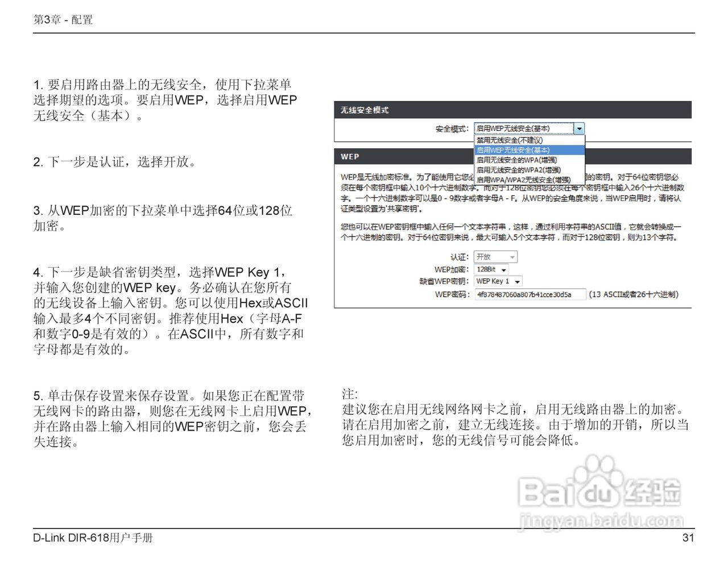
Task: Click the page number 31
Action: tap(688, 538)
